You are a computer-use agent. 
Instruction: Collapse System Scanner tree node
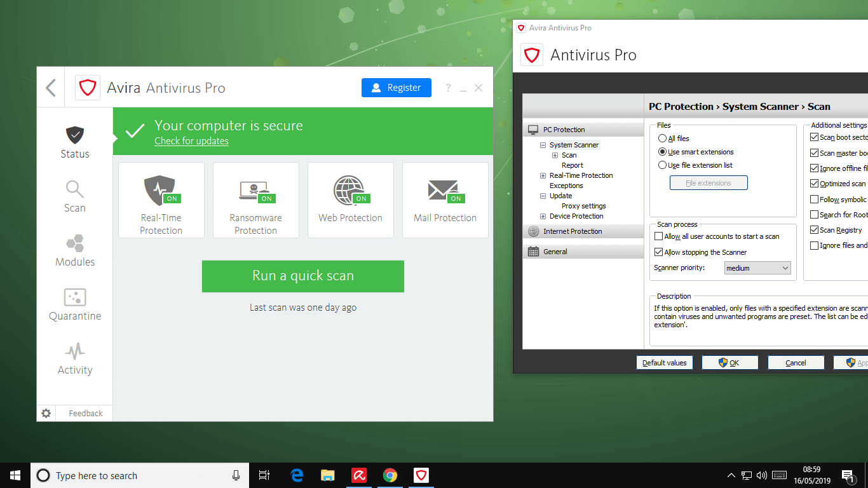543,145
